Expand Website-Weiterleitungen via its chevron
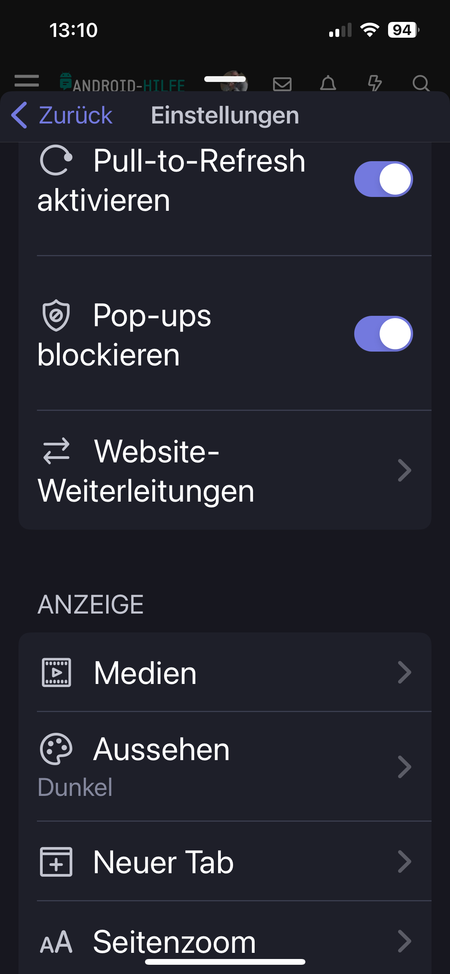 click(x=405, y=470)
